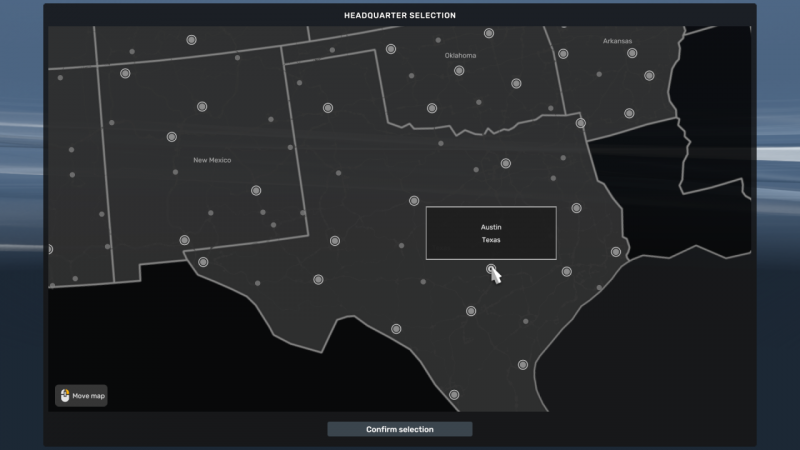Choose the marker right of the Austin tooltip box
Viewport: 800px width, 450px height.
click(577, 208)
